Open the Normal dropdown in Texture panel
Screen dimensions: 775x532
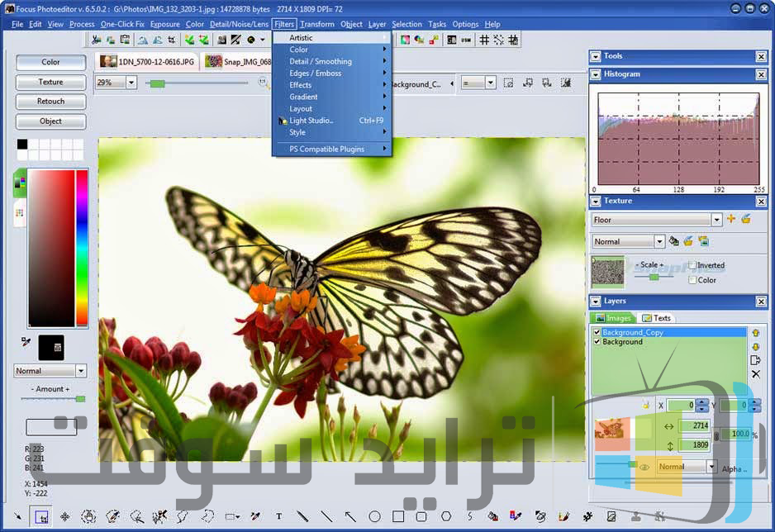coord(659,241)
